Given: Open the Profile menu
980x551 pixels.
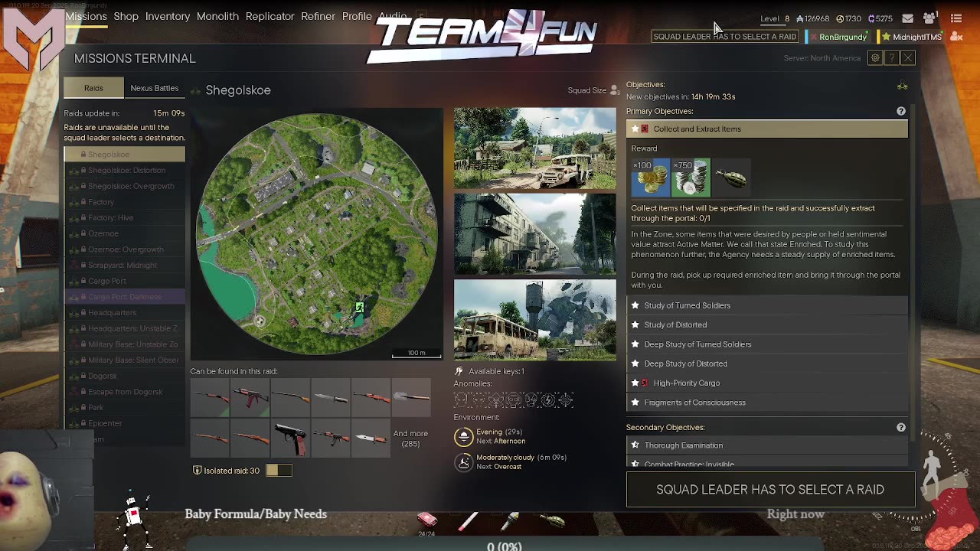Looking at the screenshot, I should coord(357,16).
